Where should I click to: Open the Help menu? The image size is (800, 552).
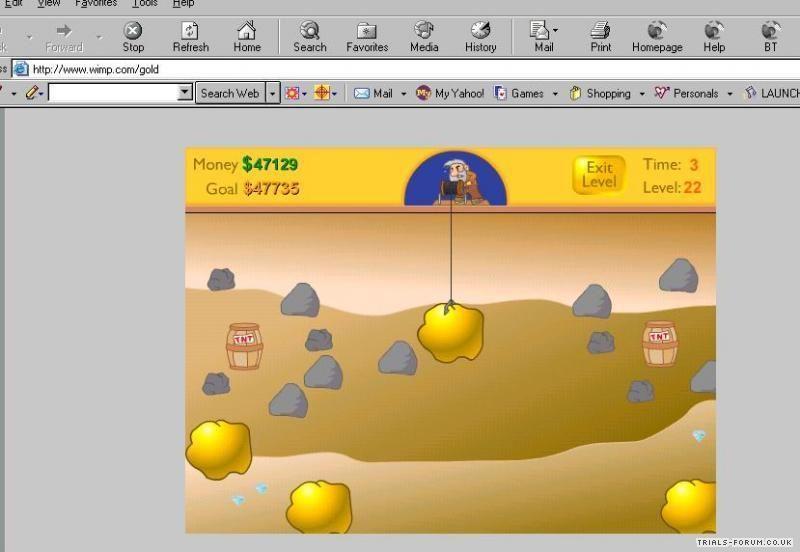coord(183,4)
